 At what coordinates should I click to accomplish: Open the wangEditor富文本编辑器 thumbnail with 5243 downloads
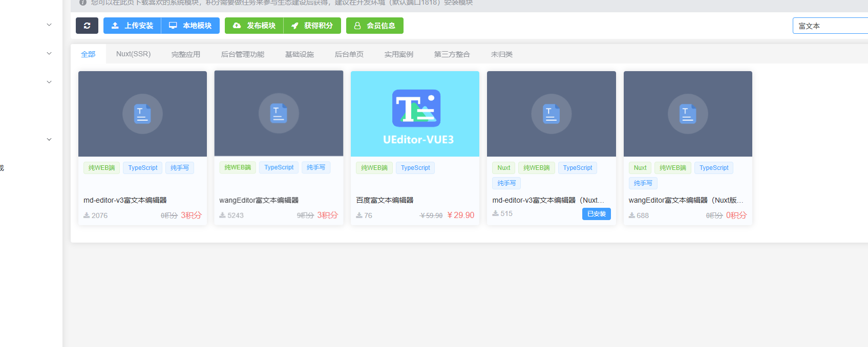point(279,113)
